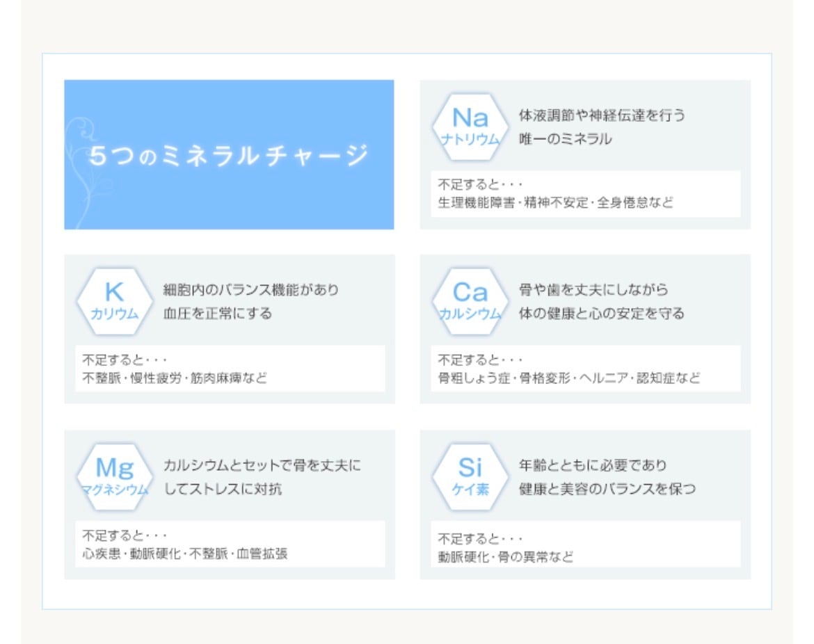Click text 年齢とともに必要であり
This screenshot has width=814, height=644.
pyautogui.click(x=593, y=465)
